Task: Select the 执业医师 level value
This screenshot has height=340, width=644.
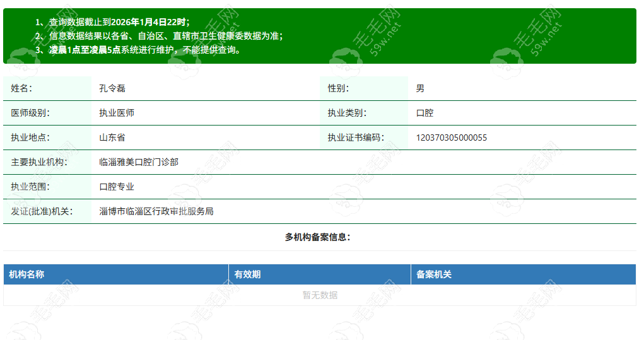Action: pyautogui.click(x=117, y=113)
